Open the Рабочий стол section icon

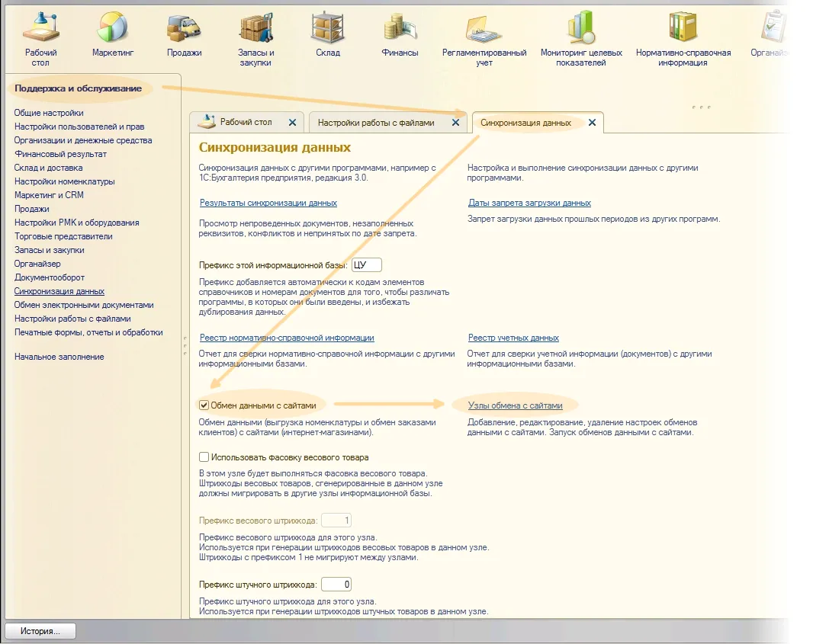[40, 27]
